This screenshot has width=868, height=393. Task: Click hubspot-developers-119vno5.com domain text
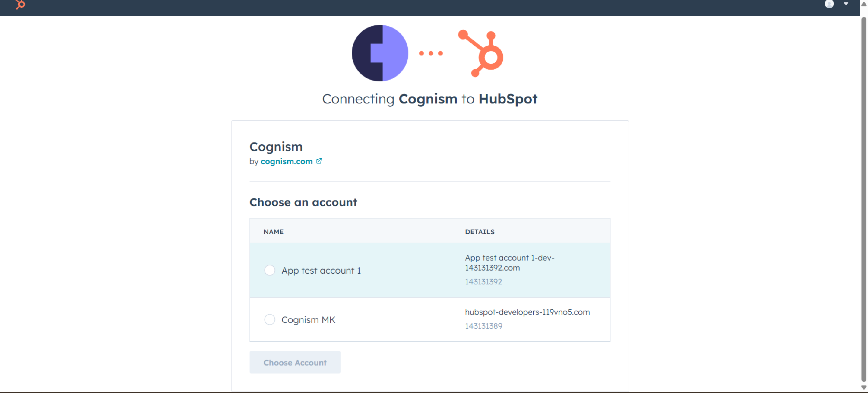coord(527,312)
